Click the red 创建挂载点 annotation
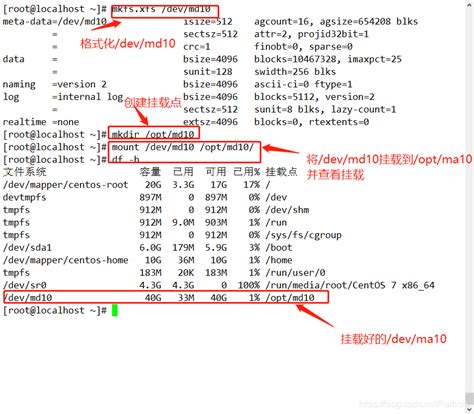Screen dimensions: 474x414 click(x=153, y=103)
